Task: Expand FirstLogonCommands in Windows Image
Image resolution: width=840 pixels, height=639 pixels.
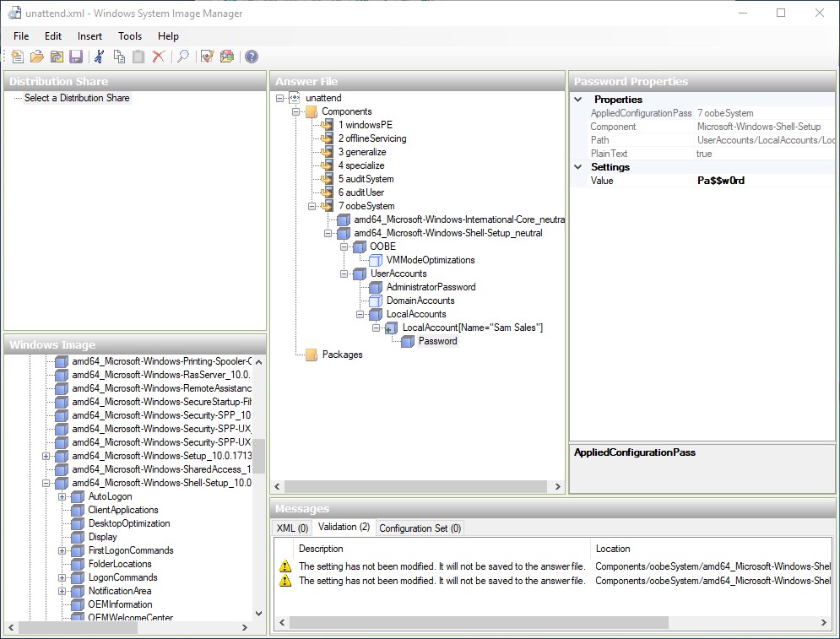Action: click(62, 550)
